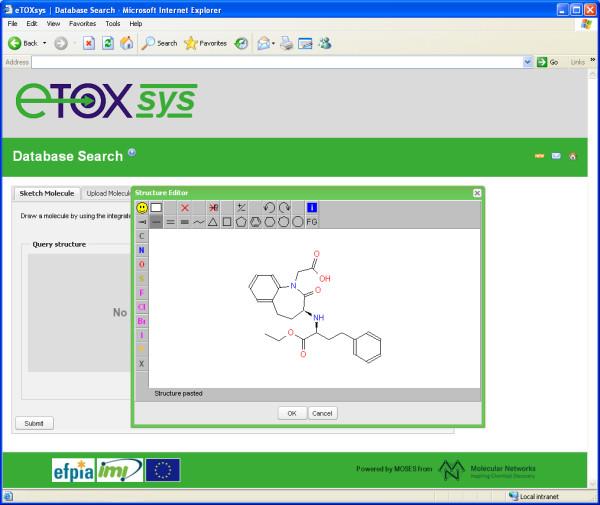Screen dimensions: 600x505
Task: Choose the double bond tool
Action: 170,222
